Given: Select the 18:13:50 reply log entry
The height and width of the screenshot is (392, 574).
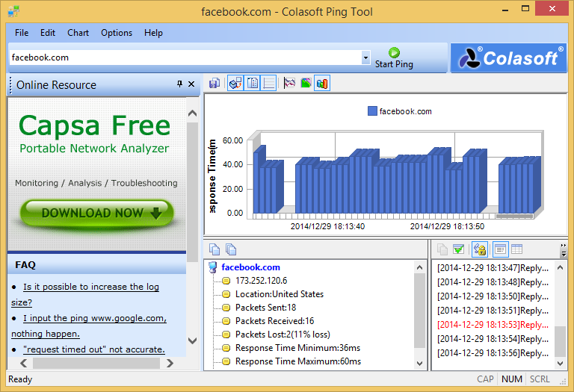Looking at the screenshot, I should point(493,296).
